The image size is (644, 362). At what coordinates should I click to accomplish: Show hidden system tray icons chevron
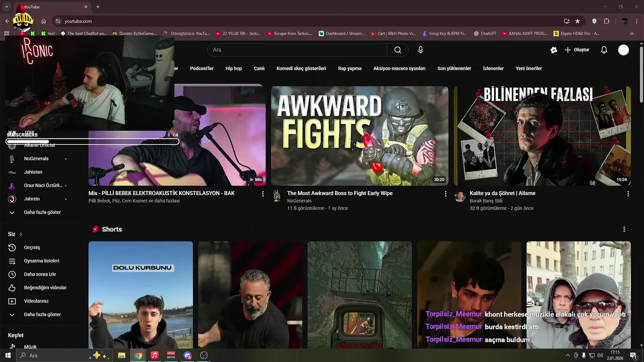568,355
